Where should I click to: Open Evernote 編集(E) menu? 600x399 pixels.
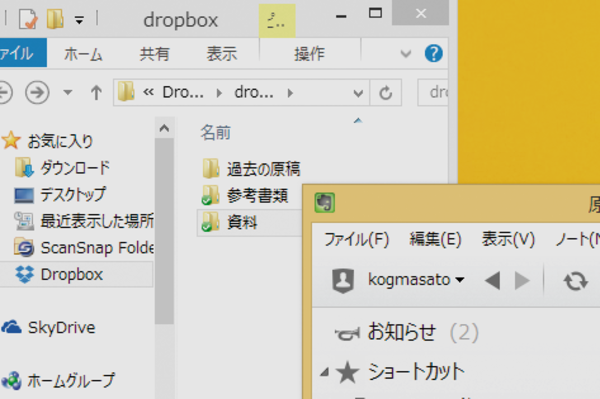[435, 239]
